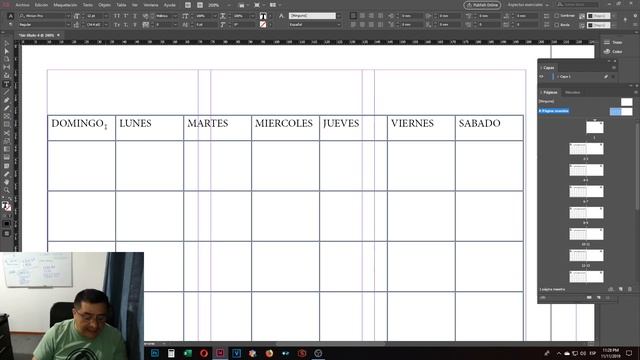Open the workspace switcher dropdown
640x360 pixels.
tap(528, 5)
